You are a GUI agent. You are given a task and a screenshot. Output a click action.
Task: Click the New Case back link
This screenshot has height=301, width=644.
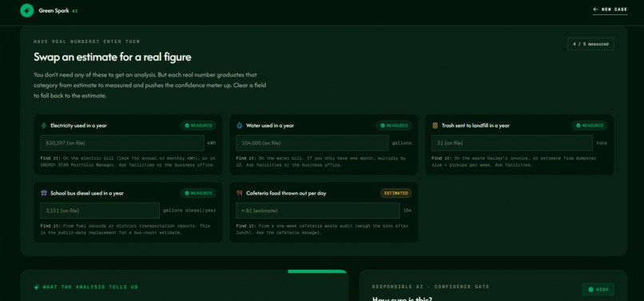click(610, 10)
